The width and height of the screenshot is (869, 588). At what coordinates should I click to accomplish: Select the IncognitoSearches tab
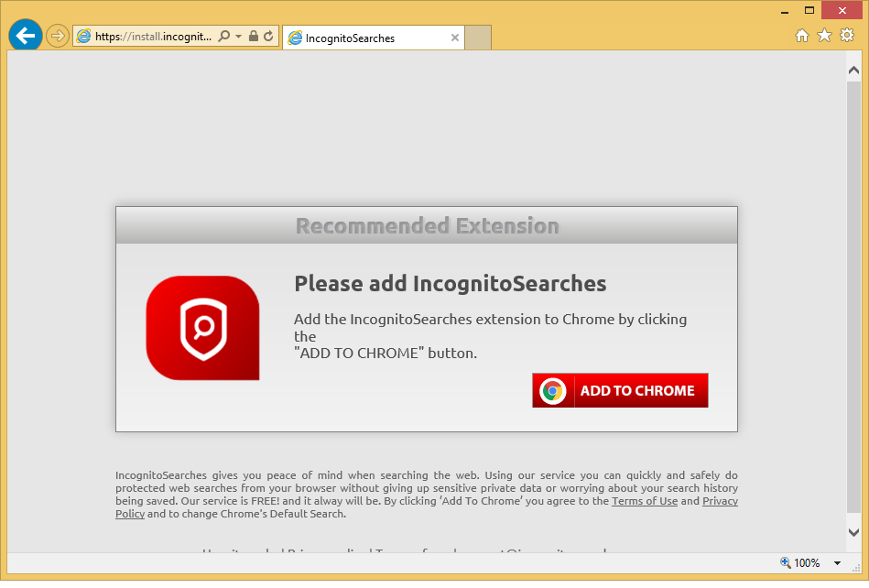coord(374,38)
